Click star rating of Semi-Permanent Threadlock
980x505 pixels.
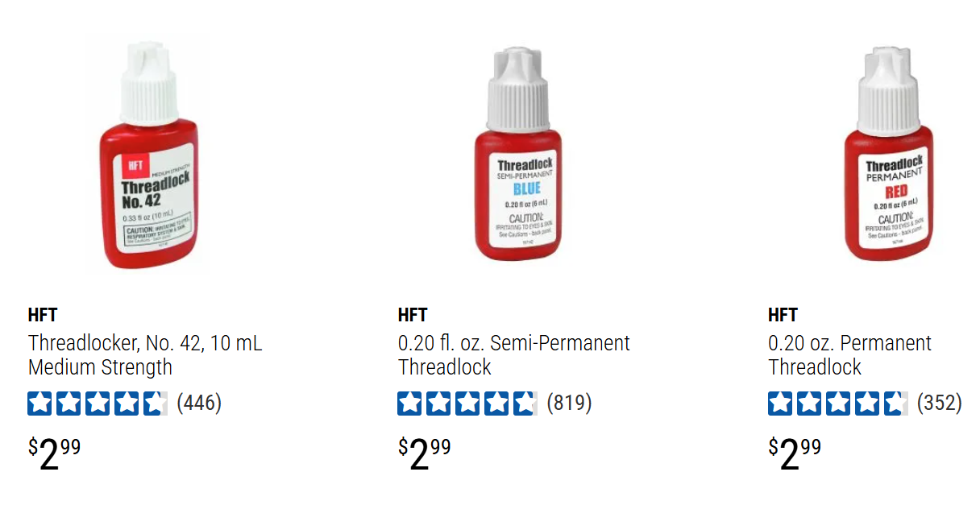467,403
